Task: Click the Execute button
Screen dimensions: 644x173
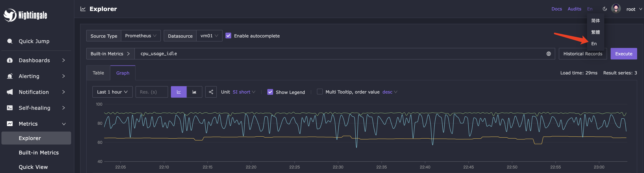Action: point(623,54)
